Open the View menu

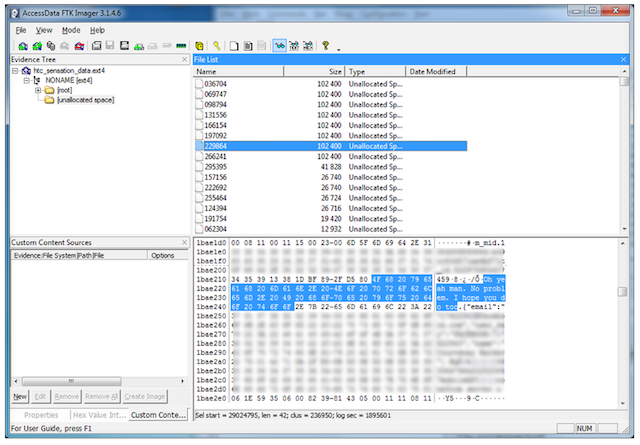(x=44, y=30)
